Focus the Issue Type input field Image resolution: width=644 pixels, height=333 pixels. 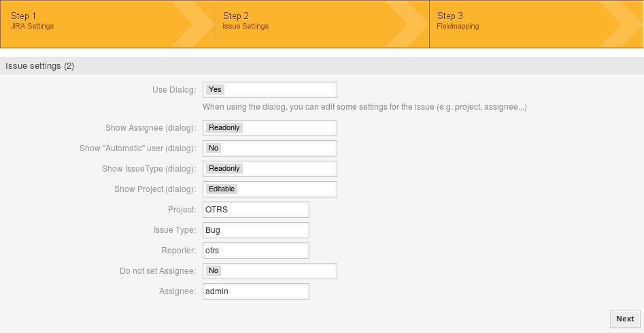256,230
